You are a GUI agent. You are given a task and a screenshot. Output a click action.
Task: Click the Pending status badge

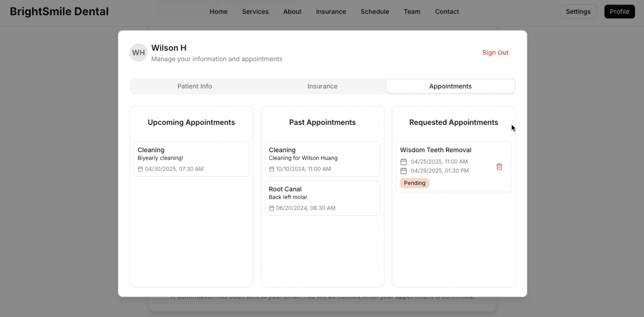pyautogui.click(x=414, y=183)
